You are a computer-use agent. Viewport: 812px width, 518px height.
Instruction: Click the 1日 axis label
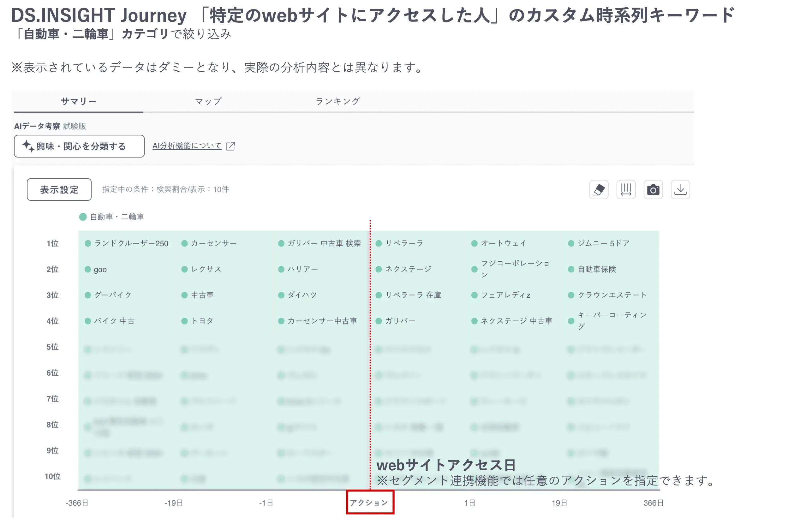(469, 503)
